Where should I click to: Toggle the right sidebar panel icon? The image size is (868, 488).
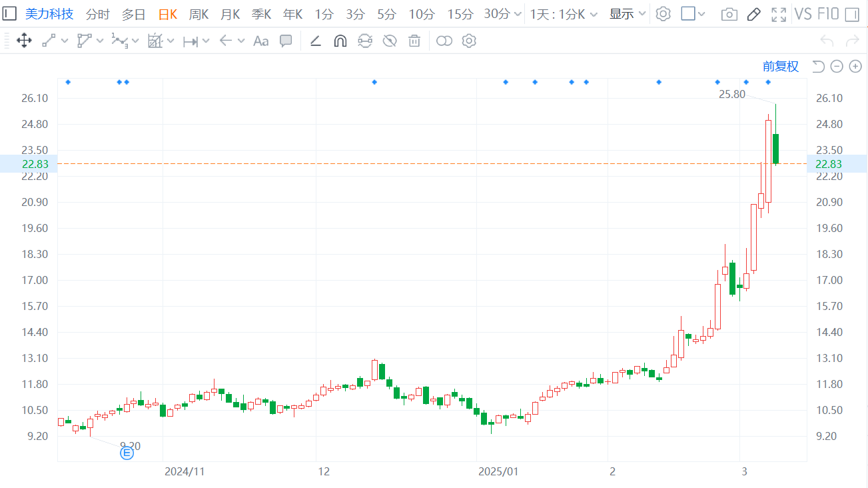coord(851,14)
